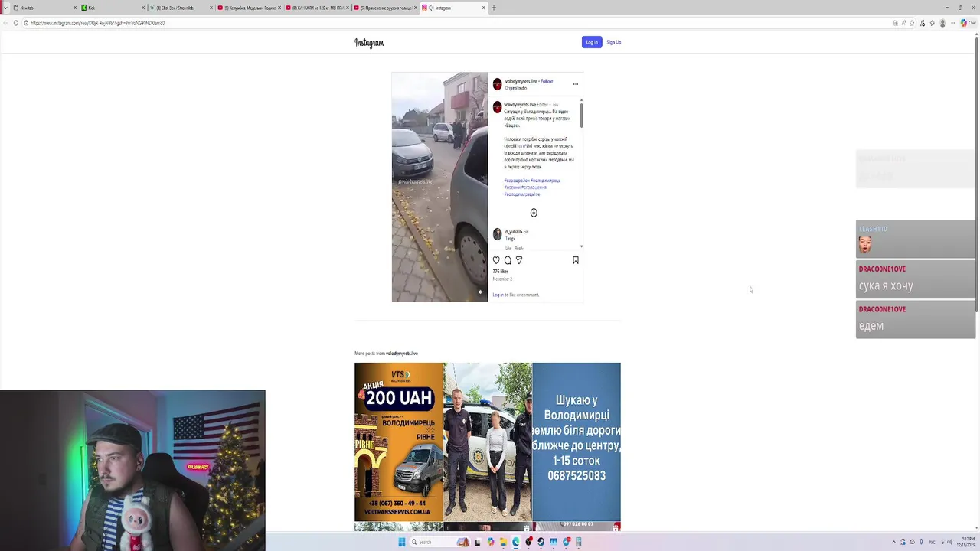The height and width of the screenshot is (551, 980).
Task: Unmute the video via sound icon
Action: coord(481,292)
